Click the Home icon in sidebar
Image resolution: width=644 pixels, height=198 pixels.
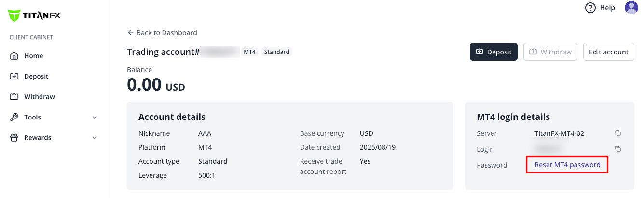(x=14, y=56)
